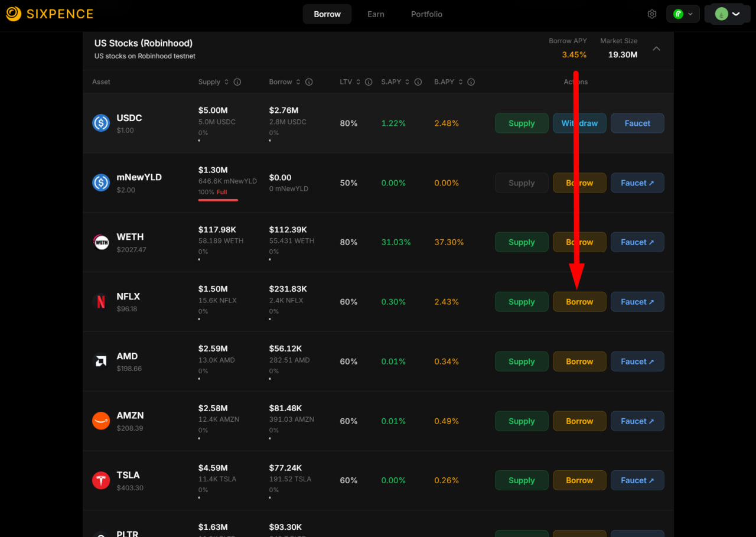756x537 pixels.
Task: Open Faucet link for WETH
Action: coord(637,242)
